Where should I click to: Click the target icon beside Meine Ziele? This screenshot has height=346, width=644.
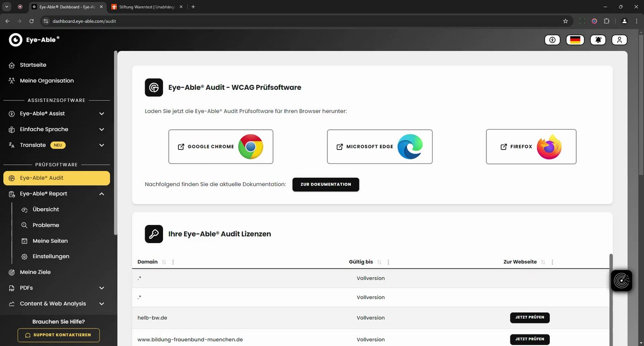coord(12,272)
